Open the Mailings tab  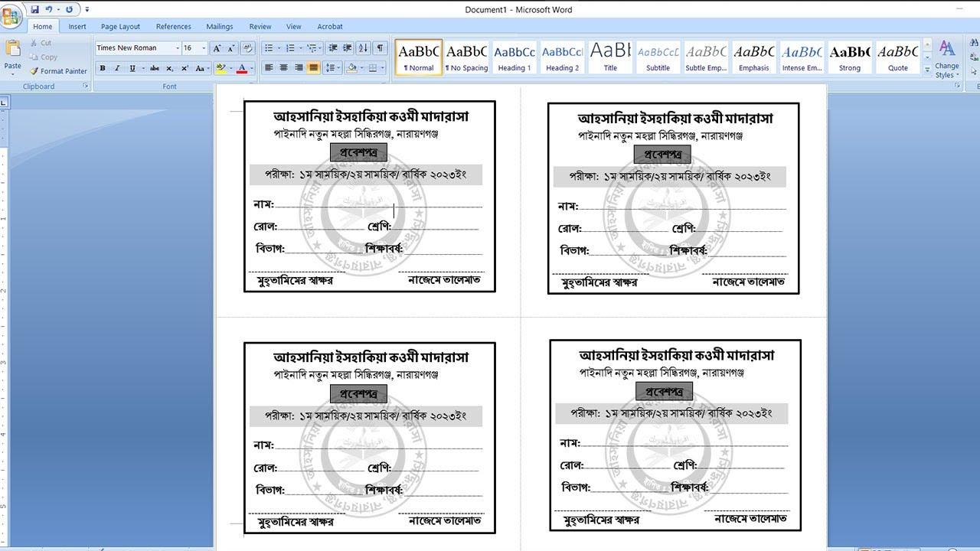tap(220, 27)
